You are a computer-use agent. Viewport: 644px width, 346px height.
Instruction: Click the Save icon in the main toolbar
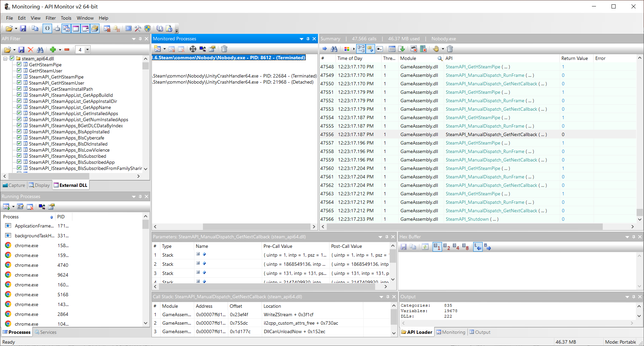(23, 29)
